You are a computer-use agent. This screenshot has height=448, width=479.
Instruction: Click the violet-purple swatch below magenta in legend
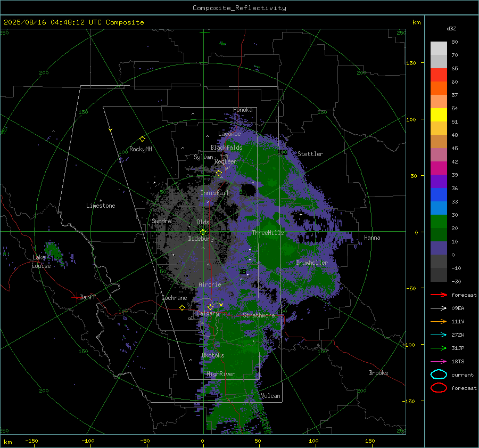[439, 182]
